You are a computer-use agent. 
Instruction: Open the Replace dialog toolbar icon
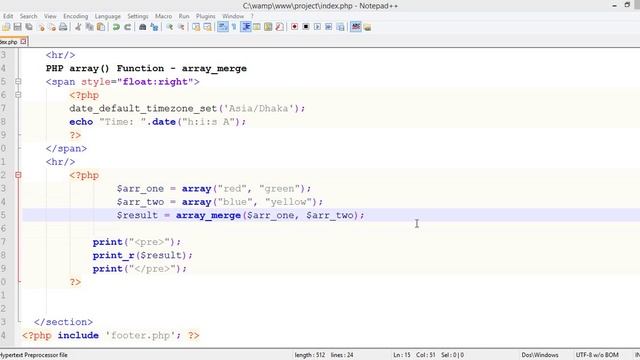tap(154, 27)
